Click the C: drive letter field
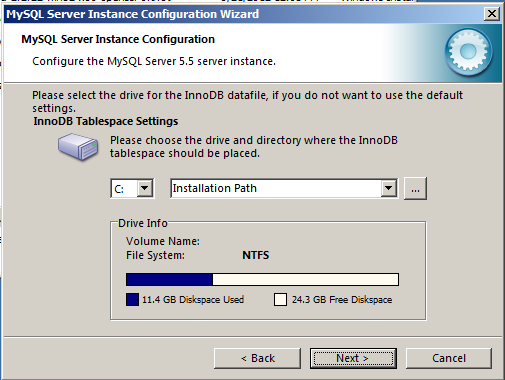This screenshot has width=505, height=380. pos(124,189)
